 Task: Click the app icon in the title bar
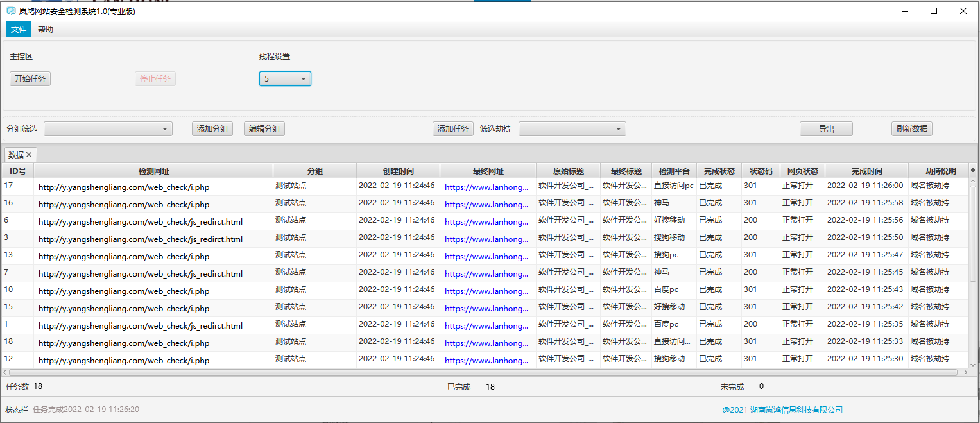point(11,11)
